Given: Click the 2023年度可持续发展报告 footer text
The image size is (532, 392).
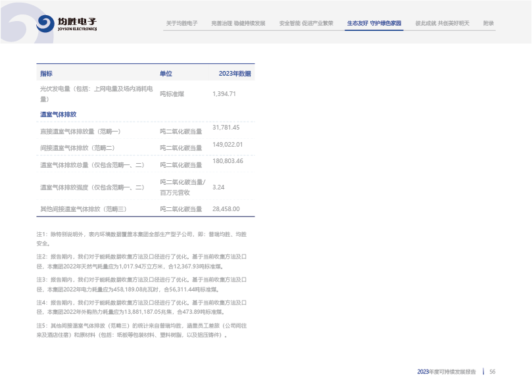Looking at the screenshot, I should 447,372.
